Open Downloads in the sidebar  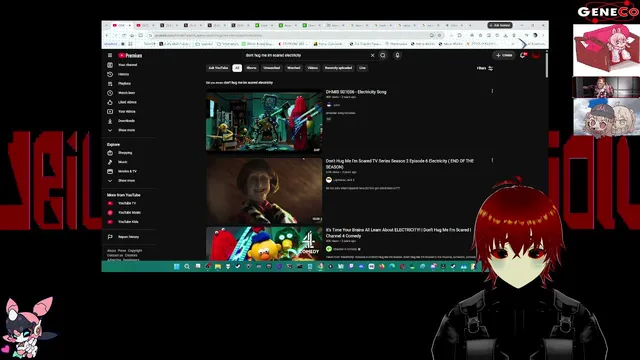click(126, 121)
